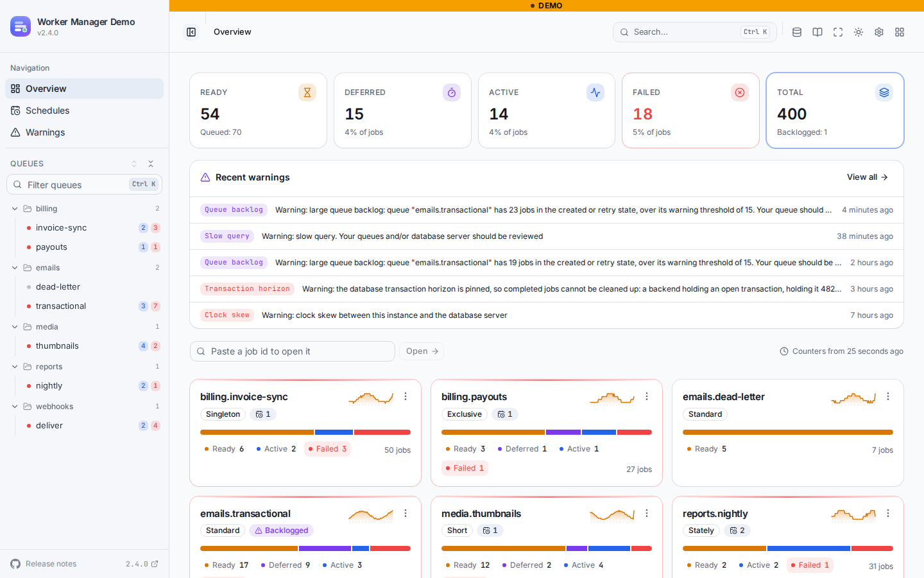Open the emails.dead-letter card options menu

click(888, 397)
